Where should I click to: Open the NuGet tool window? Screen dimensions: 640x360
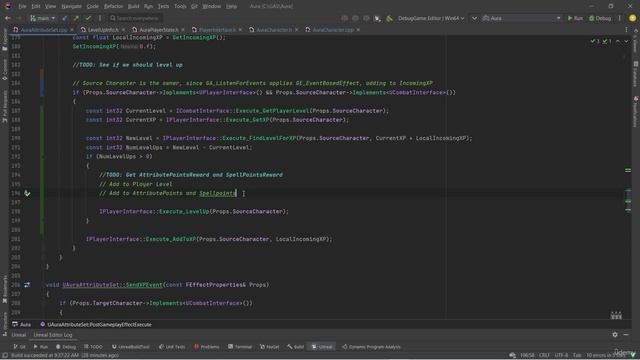[270, 347]
